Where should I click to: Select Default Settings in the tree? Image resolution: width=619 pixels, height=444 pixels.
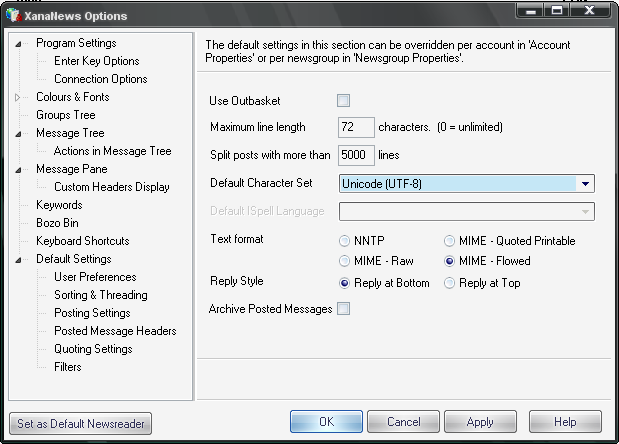pyautogui.click(x=74, y=259)
